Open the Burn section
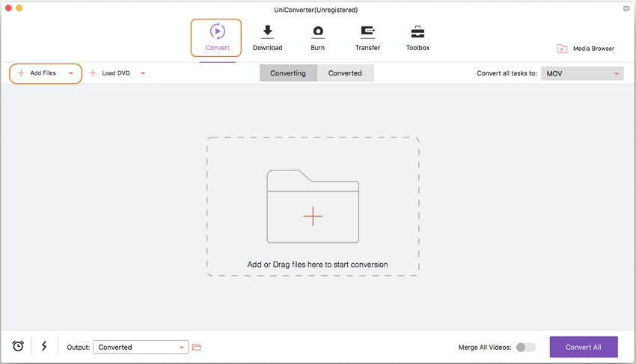This screenshot has height=364, width=636. click(x=317, y=37)
